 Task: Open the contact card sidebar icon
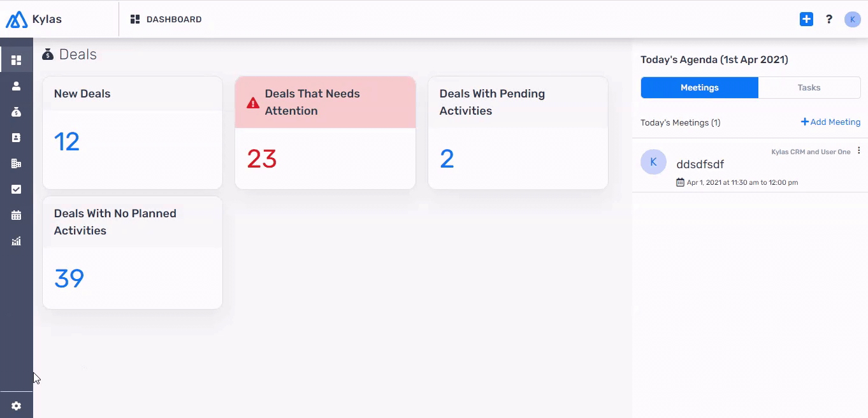17,138
